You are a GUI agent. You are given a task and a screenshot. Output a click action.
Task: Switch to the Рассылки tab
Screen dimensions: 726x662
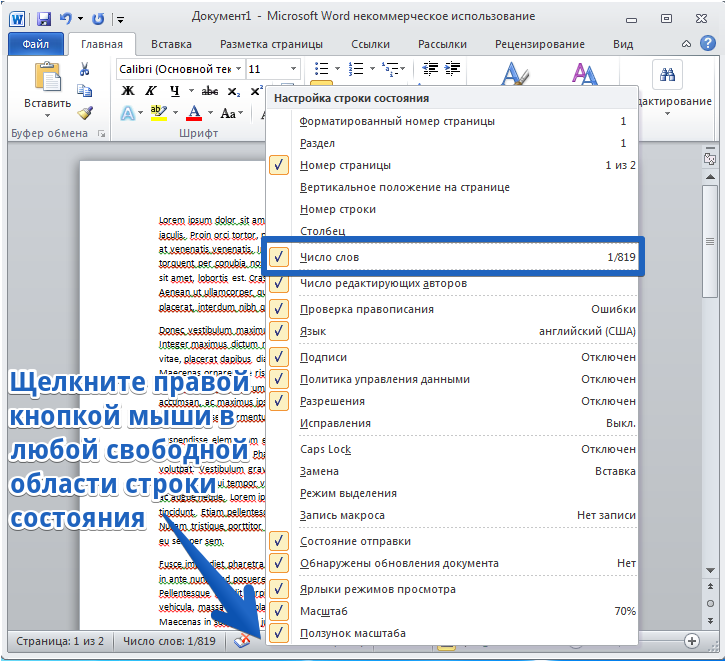tap(442, 44)
